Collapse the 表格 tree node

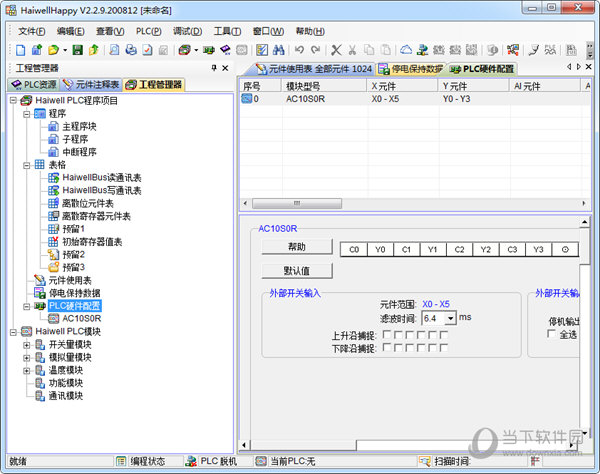pyautogui.click(x=26, y=165)
